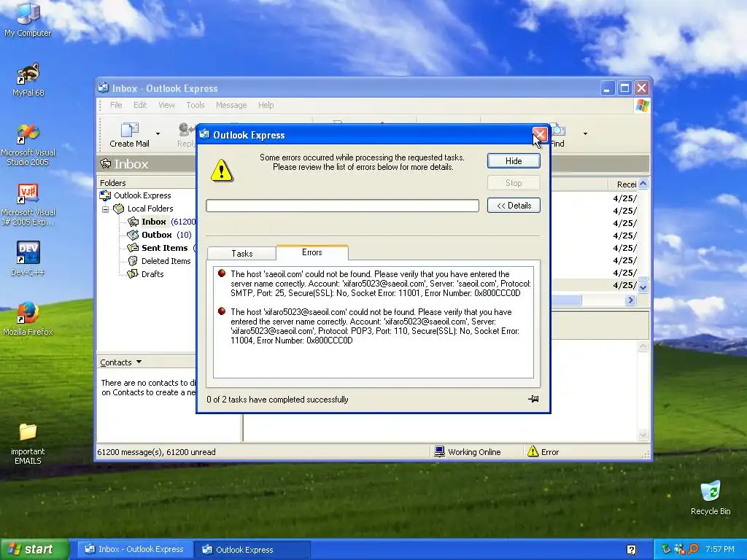Click the Error status bar warning

coord(543,452)
